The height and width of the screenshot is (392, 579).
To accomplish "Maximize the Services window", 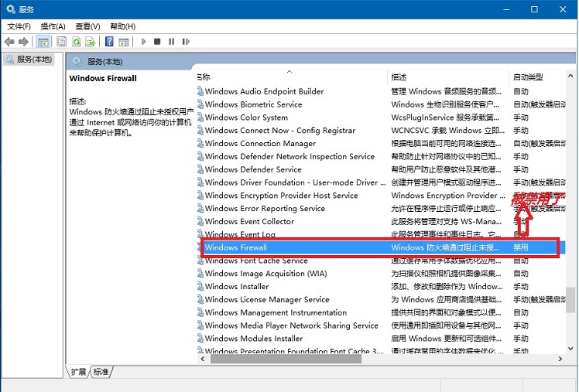I will click(x=534, y=9).
